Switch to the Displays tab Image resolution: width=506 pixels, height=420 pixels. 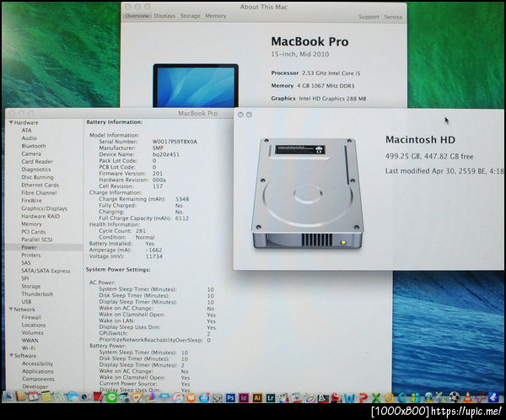[x=164, y=16]
